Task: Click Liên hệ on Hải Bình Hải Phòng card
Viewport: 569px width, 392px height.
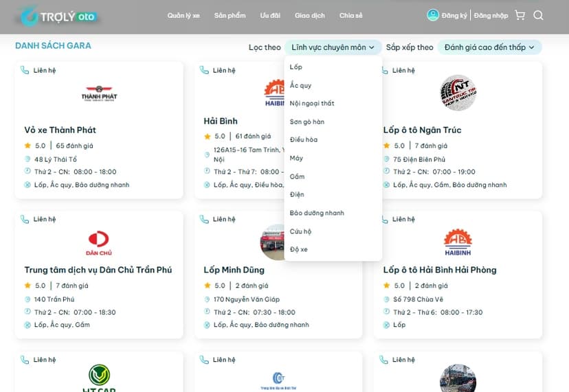Action: [403, 219]
